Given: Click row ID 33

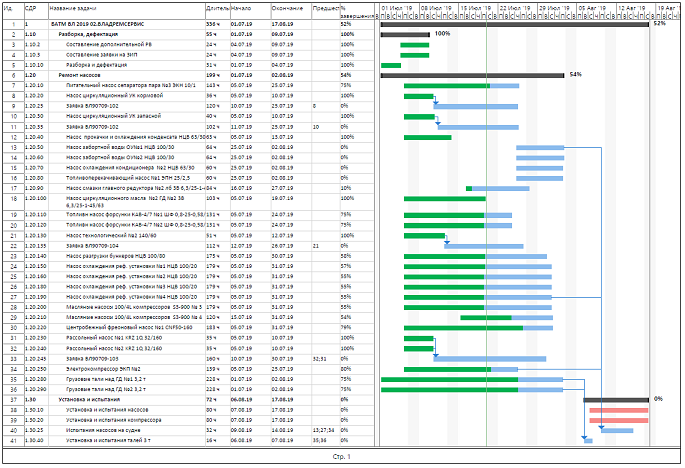Looking at the screenshot, I should [x=13, y=359].
